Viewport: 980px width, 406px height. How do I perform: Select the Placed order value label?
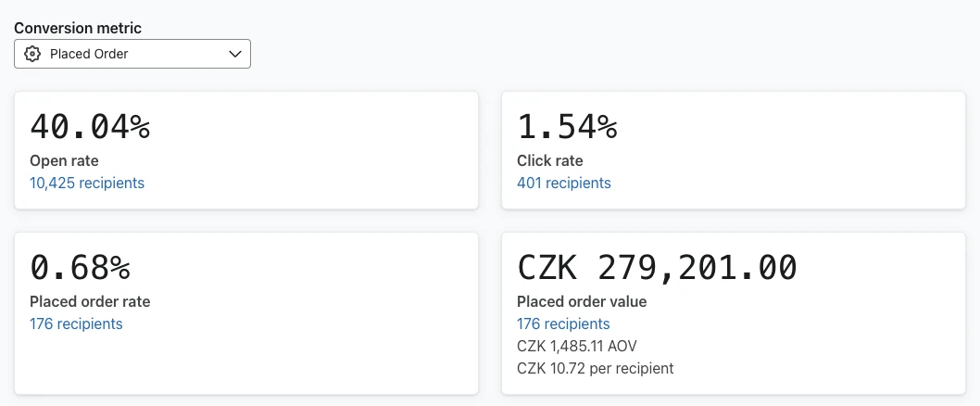pyautogui.click(x=582, y=301)
